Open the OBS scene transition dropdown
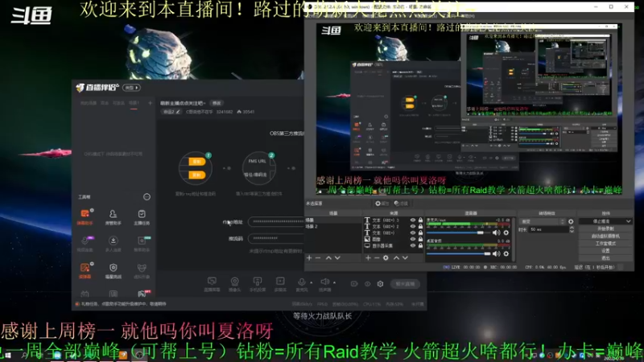The width and height of the screenshot is (644, 362). click(x=543, y=222)
